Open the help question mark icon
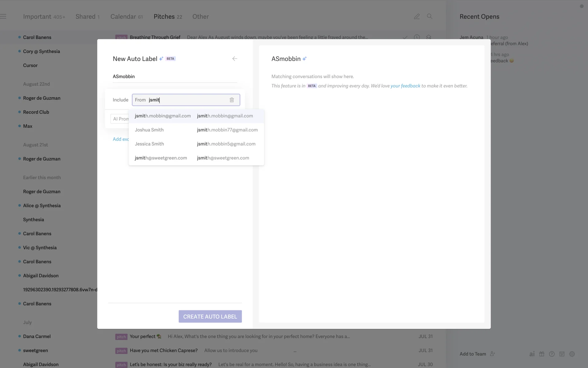588x368 pixels. (552, 354)
